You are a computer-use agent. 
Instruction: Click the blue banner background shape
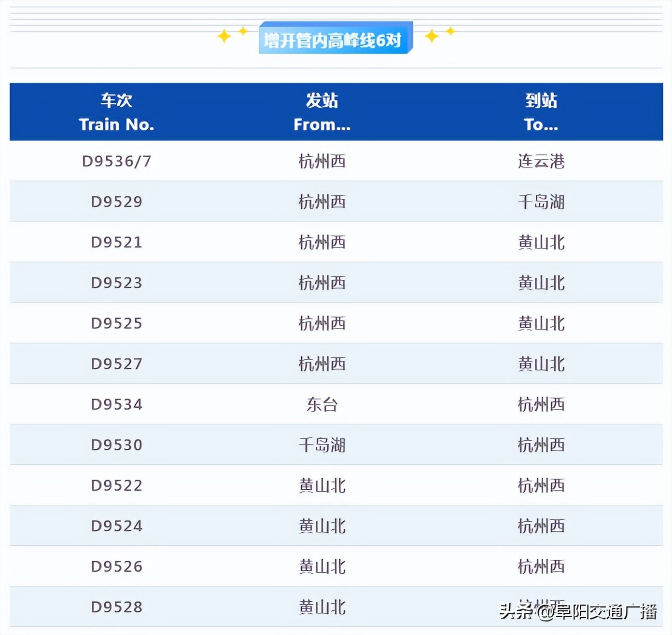click(x=336, y=39)
